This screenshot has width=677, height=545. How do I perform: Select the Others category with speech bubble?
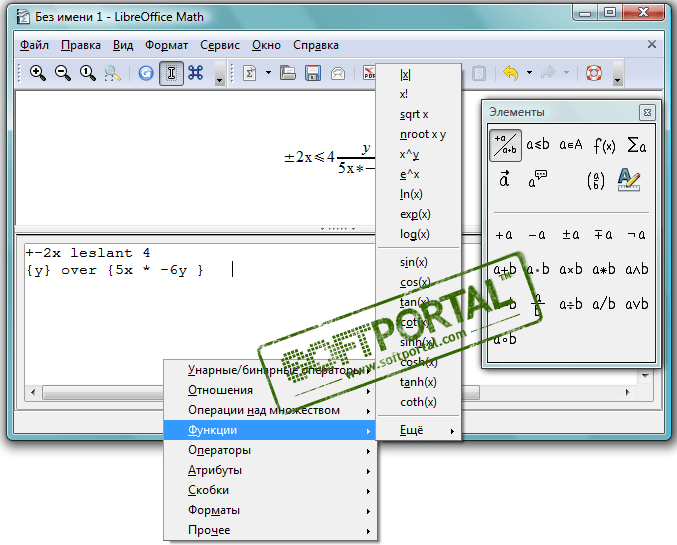pyautogui.click(x=538, y=179)
